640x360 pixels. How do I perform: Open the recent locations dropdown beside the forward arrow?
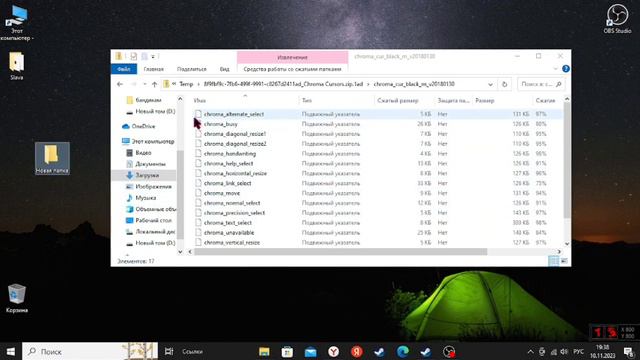pyautogui.click(x=144, y=84)
